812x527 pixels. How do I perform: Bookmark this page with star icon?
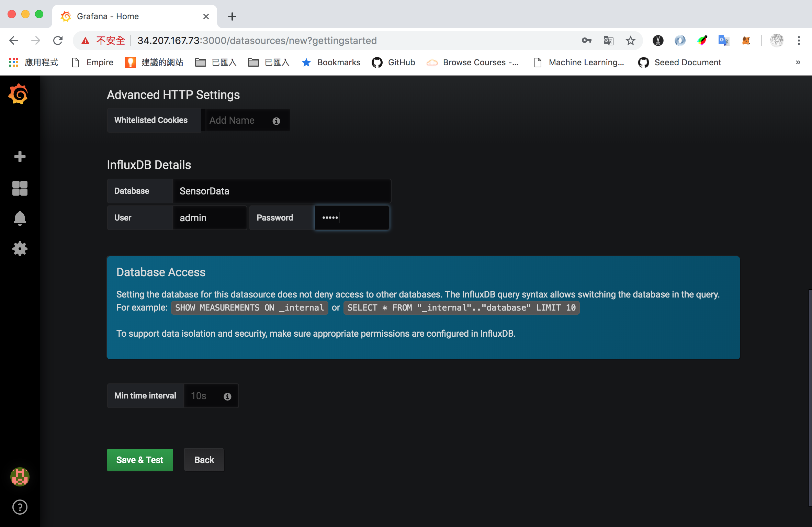coord(631,41)
